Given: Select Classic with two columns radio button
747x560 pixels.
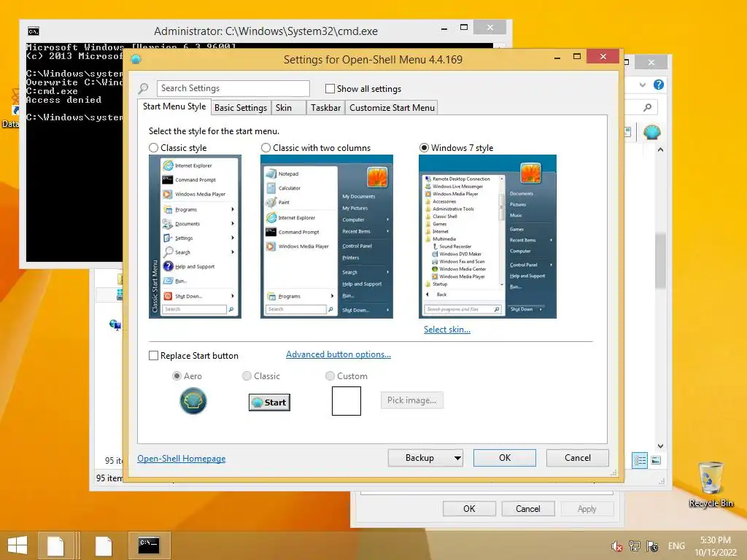Looking at the screenshot, I should coord(266,147).
